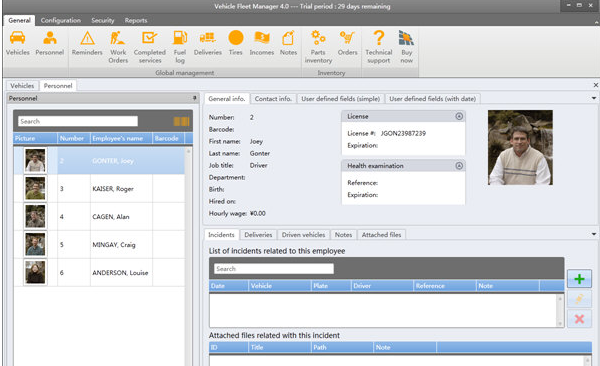The image size is (600, 366).
Task: Switch to the Configuration ribbon tab
Action: coord(61,20)
